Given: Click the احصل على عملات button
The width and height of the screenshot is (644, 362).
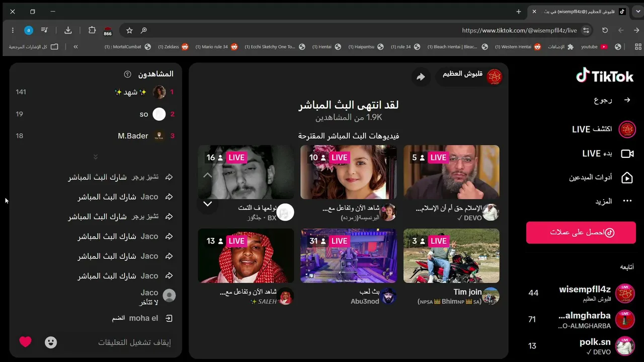Looking at the screenshot, I should tap(581, 232).
